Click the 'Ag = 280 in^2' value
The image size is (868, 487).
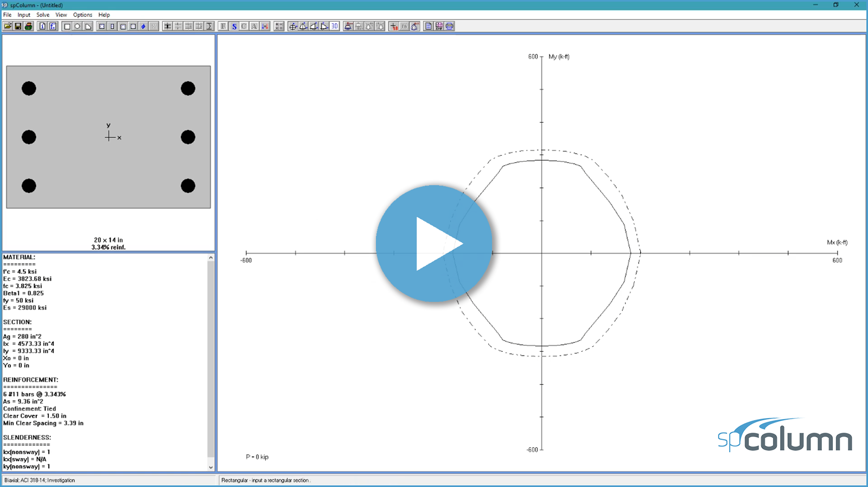22,337
